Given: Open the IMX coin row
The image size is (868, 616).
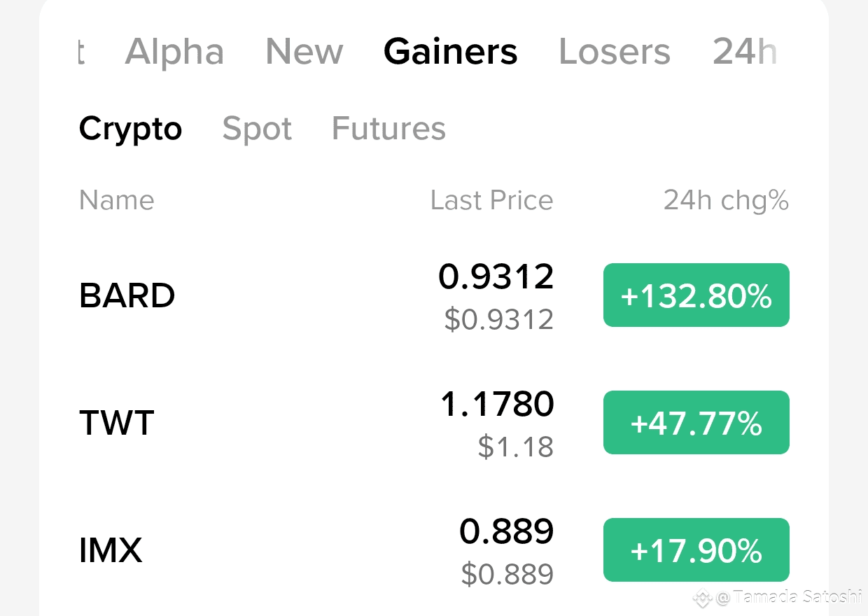Looking at the screenshot, I should point(434,550).
